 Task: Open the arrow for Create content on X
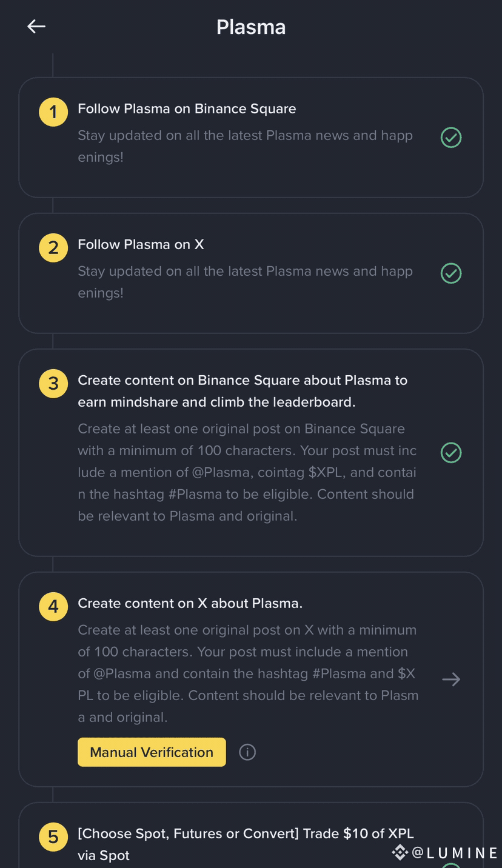tap(451, 679)
